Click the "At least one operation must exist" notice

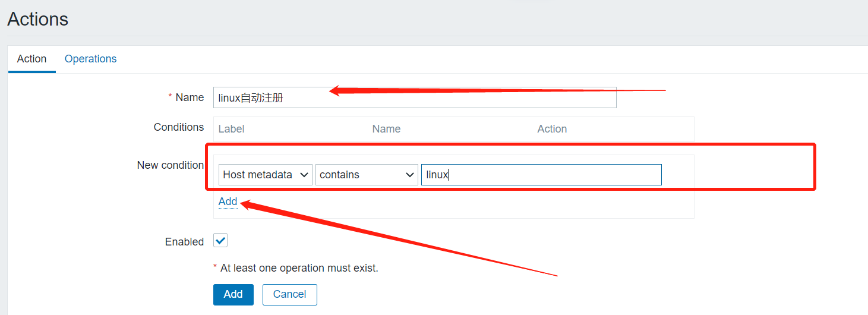299,268
